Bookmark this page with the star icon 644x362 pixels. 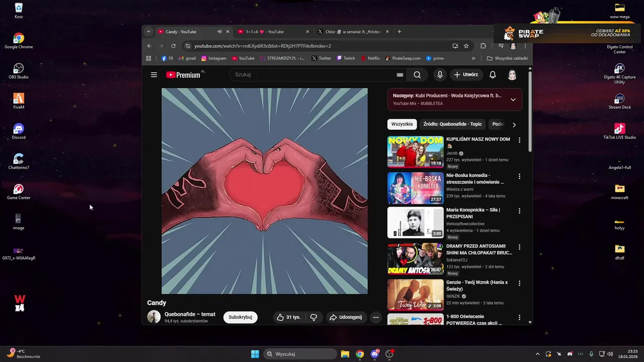click(x=466, y=46)
